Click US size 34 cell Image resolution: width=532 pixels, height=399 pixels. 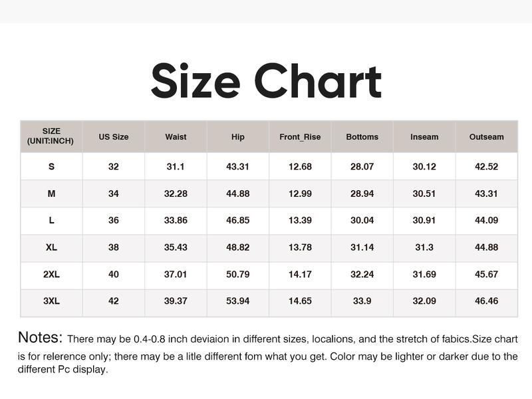click(114, 194)
